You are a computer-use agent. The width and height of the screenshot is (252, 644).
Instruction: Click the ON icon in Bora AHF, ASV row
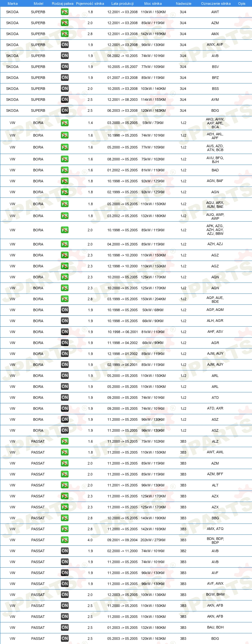[x=65, y=332]
